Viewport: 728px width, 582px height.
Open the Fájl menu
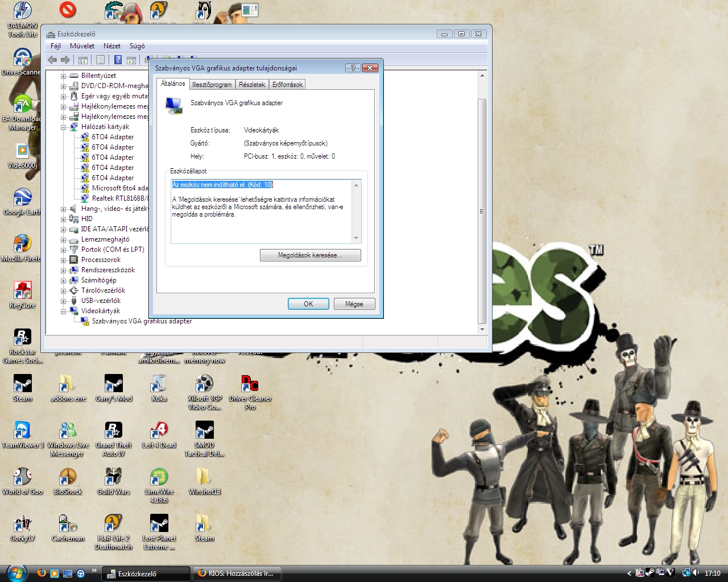(56, 46)
